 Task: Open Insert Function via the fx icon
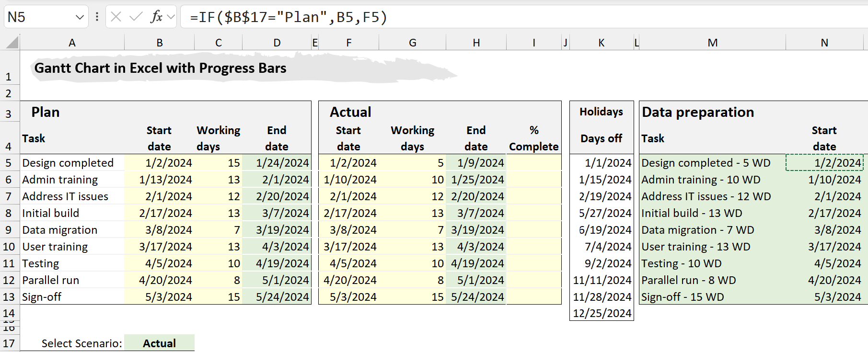tap(156, 17)
